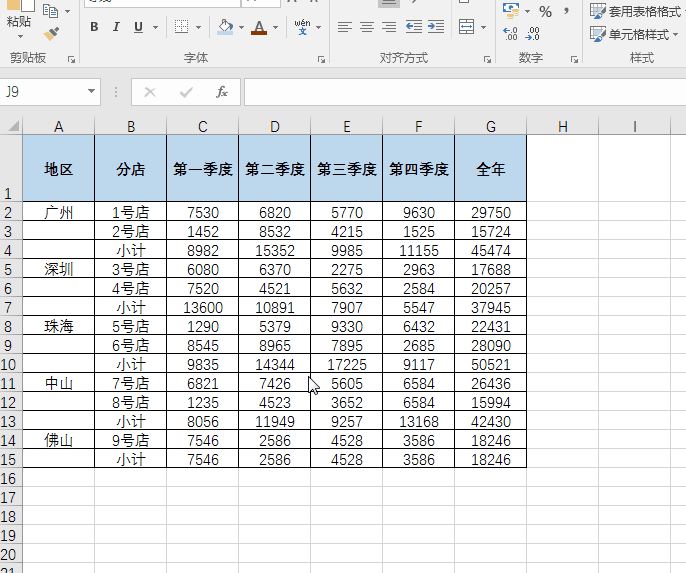The height and width of the screenshot is (573, 686).
Task: Apply cell borders icon
Action: [182, 27]
